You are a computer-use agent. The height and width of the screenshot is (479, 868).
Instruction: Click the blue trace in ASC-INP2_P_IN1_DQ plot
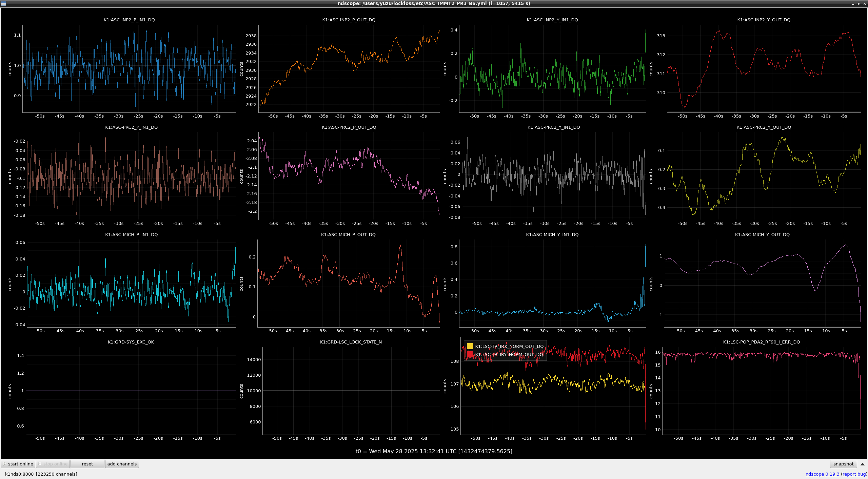click(129, 68)
